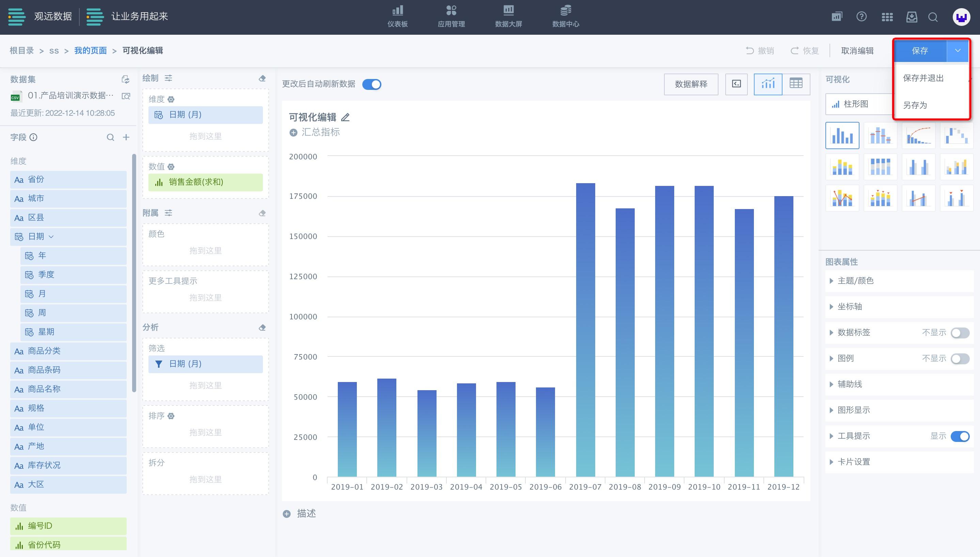Choose 保存并退出 from save menu
The height and width of the screenshot is (557, 980).
tap(923, 78)
